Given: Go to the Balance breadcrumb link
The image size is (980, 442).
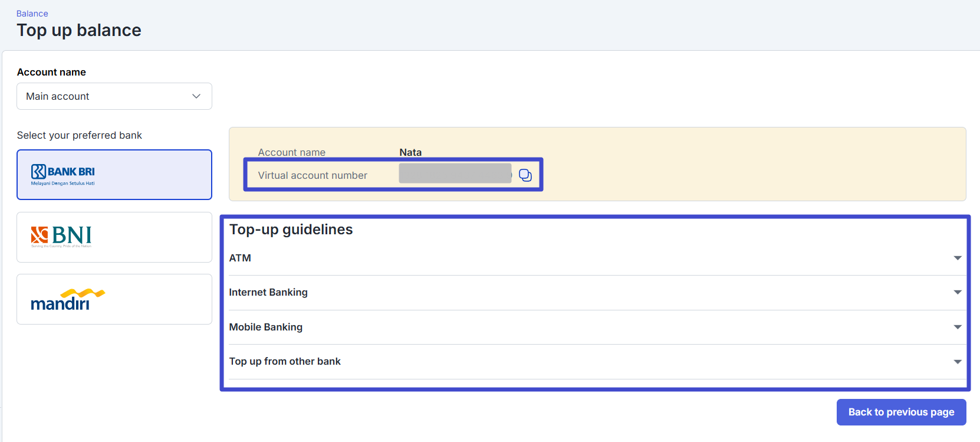Looking at the screenshot, I should [32, 14].
